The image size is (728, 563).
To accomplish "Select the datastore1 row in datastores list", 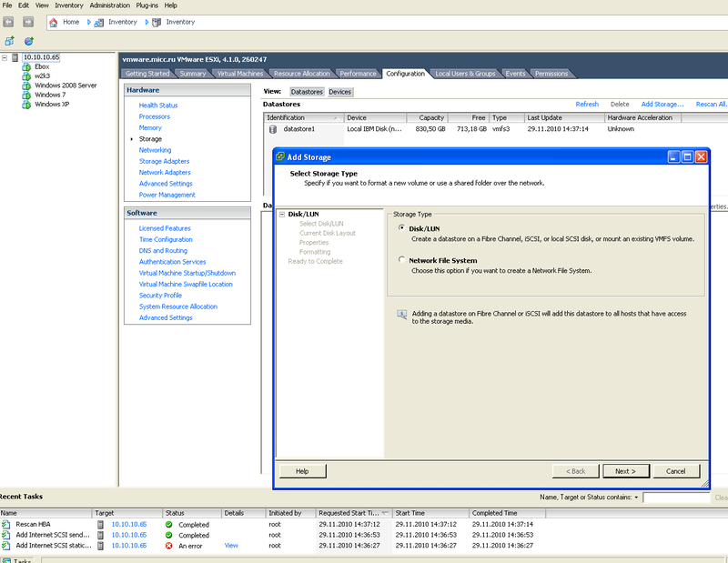I will click(494, 129).
